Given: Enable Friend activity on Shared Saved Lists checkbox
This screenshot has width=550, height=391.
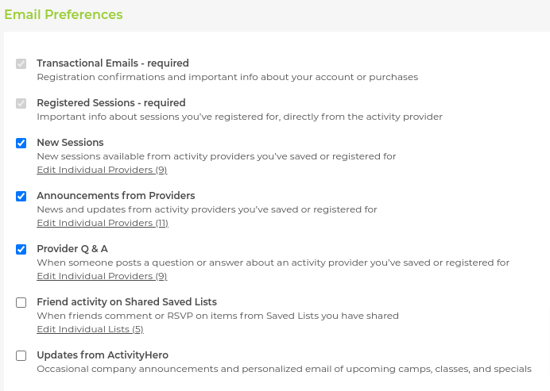Looking at the screenshot, I should (21, 302).
